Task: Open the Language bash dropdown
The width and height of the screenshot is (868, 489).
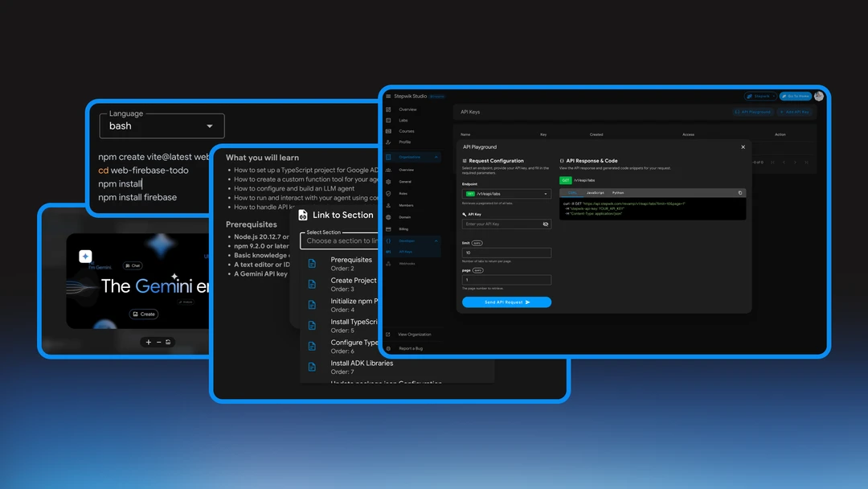Action: click(x=210, y=126)
